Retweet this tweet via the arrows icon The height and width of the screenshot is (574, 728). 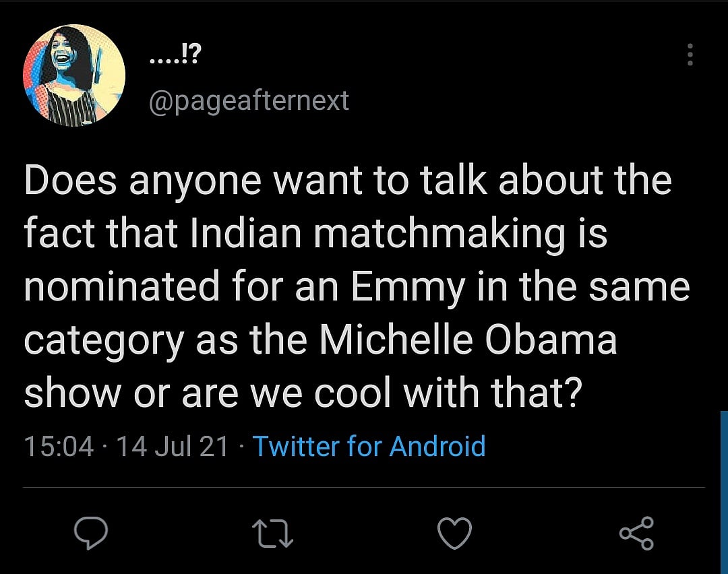(274, 534)
